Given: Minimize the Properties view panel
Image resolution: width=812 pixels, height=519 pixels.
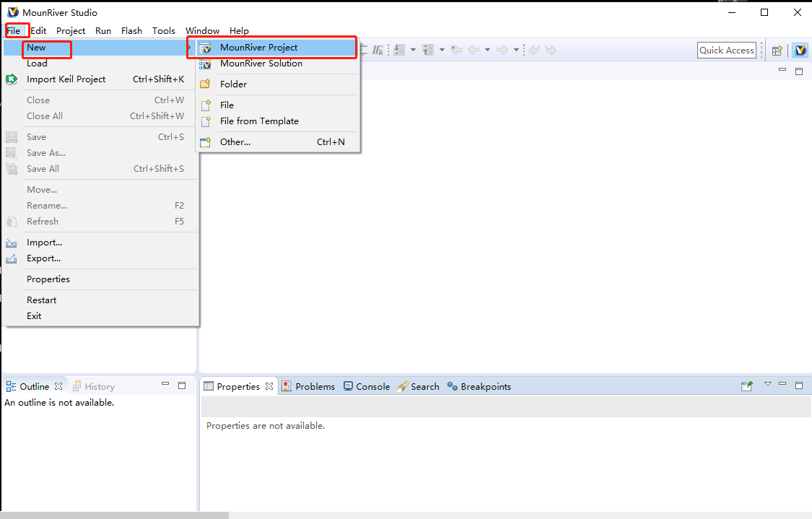Looking at the screenshot, I should pyautogui.click(x=782, y=384).
